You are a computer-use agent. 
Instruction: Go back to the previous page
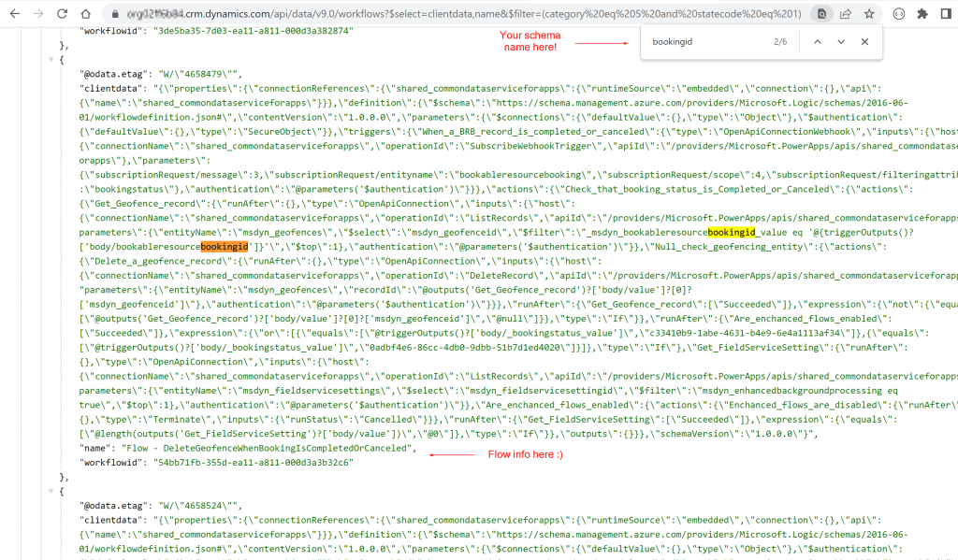pos(14,14)
